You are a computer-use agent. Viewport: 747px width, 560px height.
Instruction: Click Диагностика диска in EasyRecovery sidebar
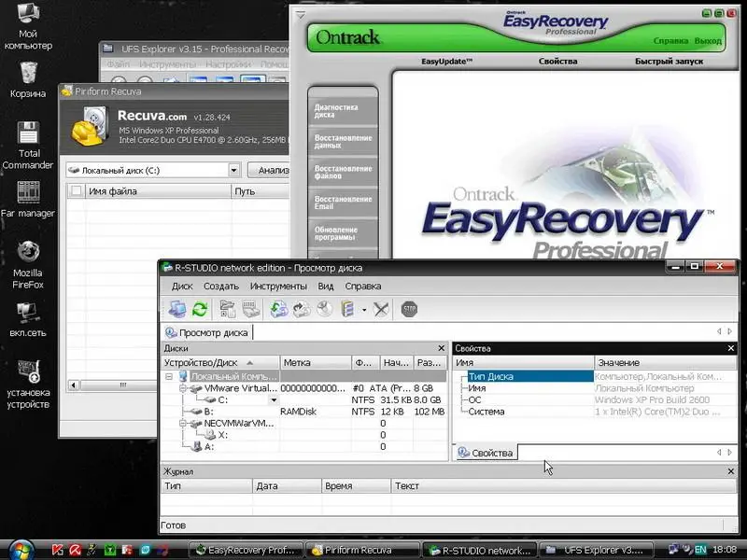coord(343,111)
